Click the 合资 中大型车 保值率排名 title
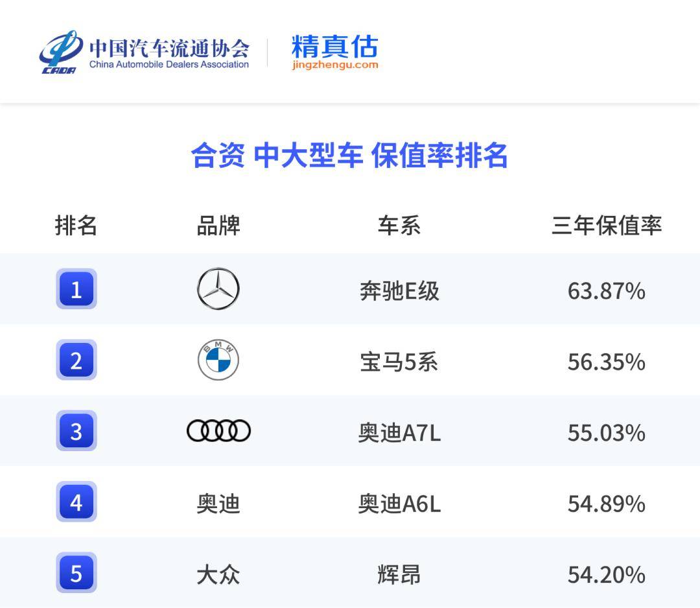The width and height of the screenshot is (700, 608). coord(349,156)
